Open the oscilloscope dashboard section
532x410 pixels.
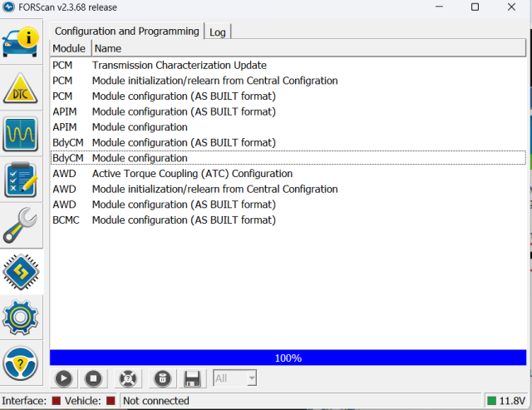[21, 134]
